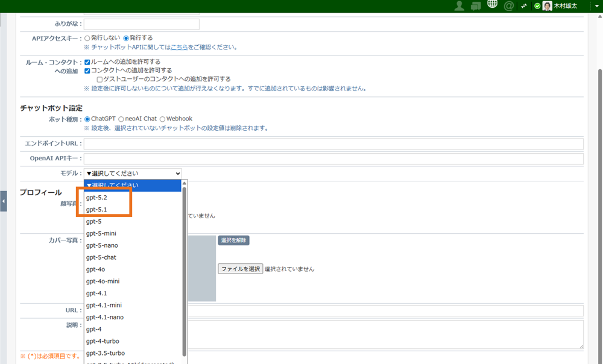Click the エンドポイントURL input field
The width and height of the screenshot is (603, 364).
333,144
